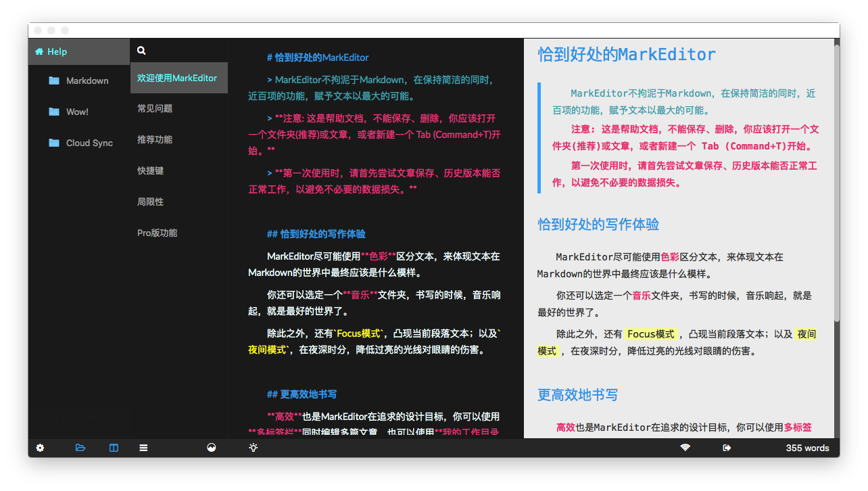Screen dimensions: 868x491
Task: Click the search magnifier icon
Action: click(x=141, y=51)
